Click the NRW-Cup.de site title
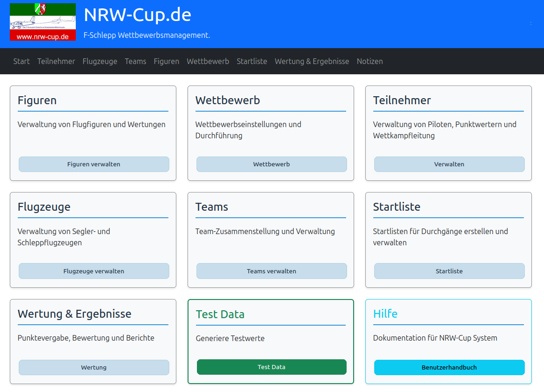This screenshot has width=544, height=392. (138, 15)
